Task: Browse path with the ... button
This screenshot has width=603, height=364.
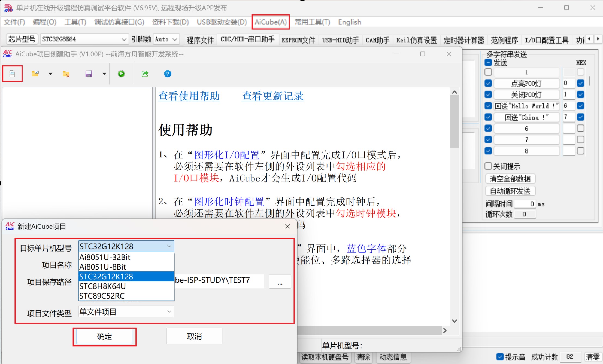Action: 280,282
